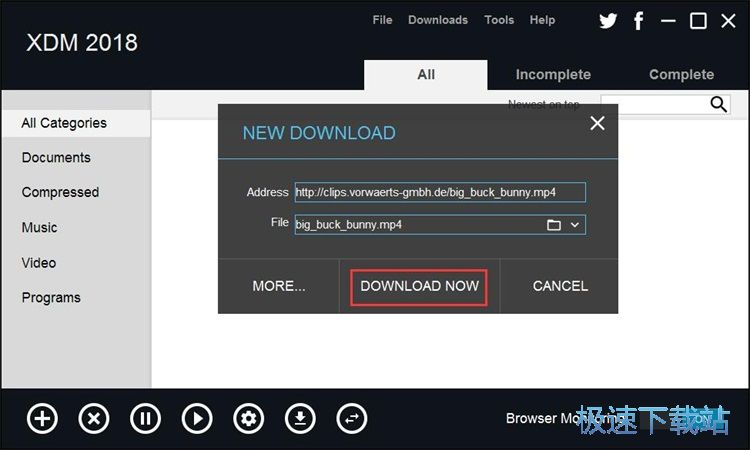The height and width of the screenshot is (450, 750).
Task: Click the search magnifier icon
Action: click(718, 104)
